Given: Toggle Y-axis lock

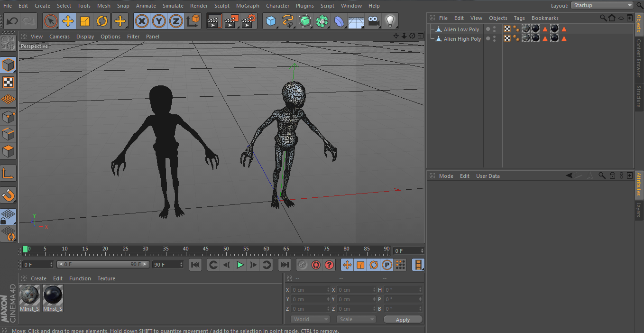Looking at the screenshot, I should click(159, 21).
